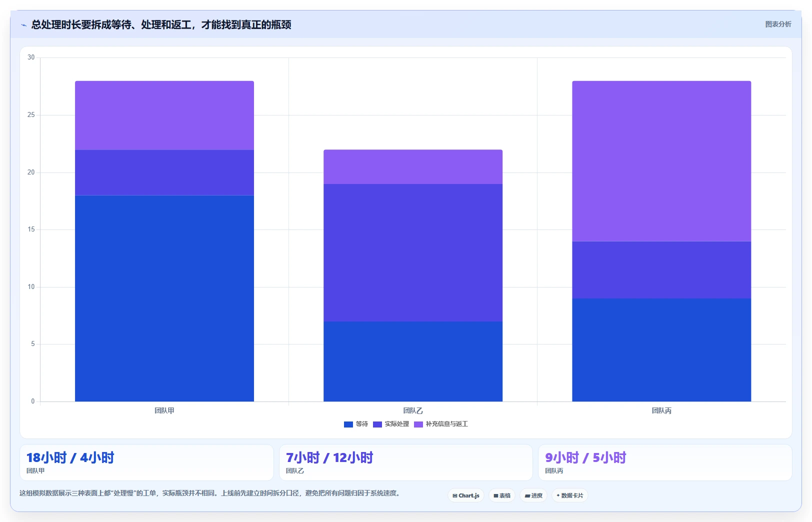Image resolution: width=812 pixels, height=522 pixels.
Task: Click the 25 tick on the y-axis
Action: [31, 115]
